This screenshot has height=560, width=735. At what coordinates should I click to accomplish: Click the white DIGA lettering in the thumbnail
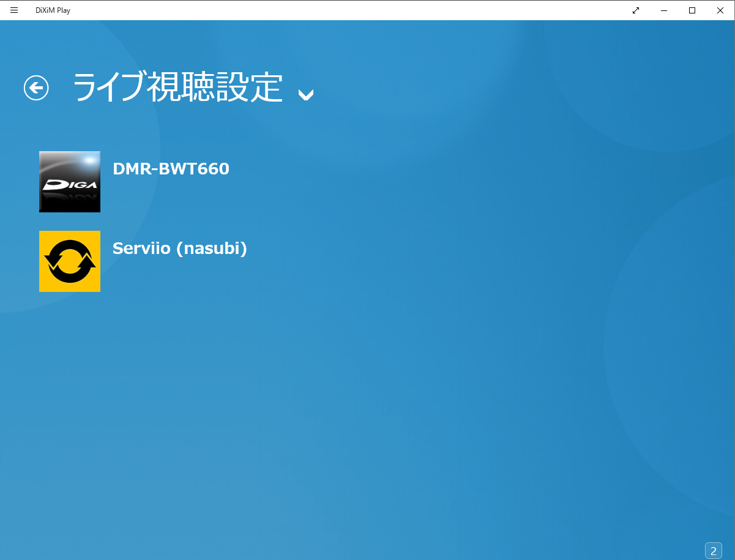pos(70,184)
